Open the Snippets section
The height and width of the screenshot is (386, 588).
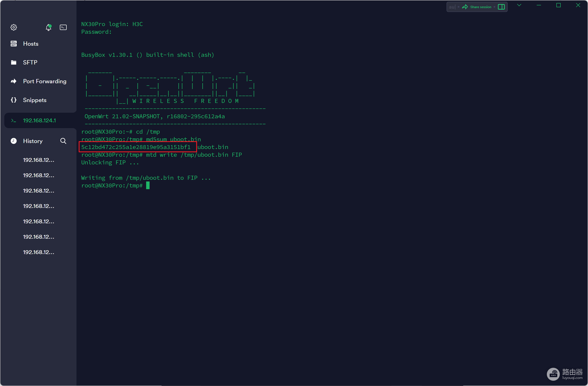coord(34,100)
